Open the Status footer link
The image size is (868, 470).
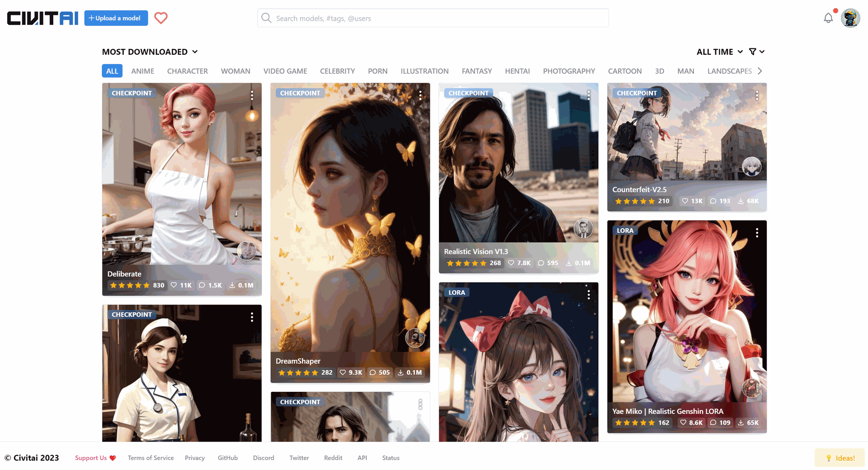coord(391,458)
